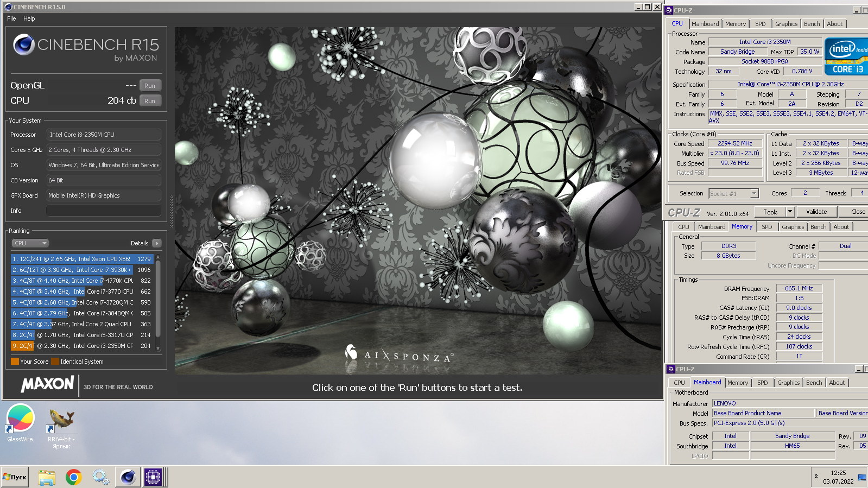
Task: Click the bottom CPU-Z window title icon
Action: pos(671,369)
